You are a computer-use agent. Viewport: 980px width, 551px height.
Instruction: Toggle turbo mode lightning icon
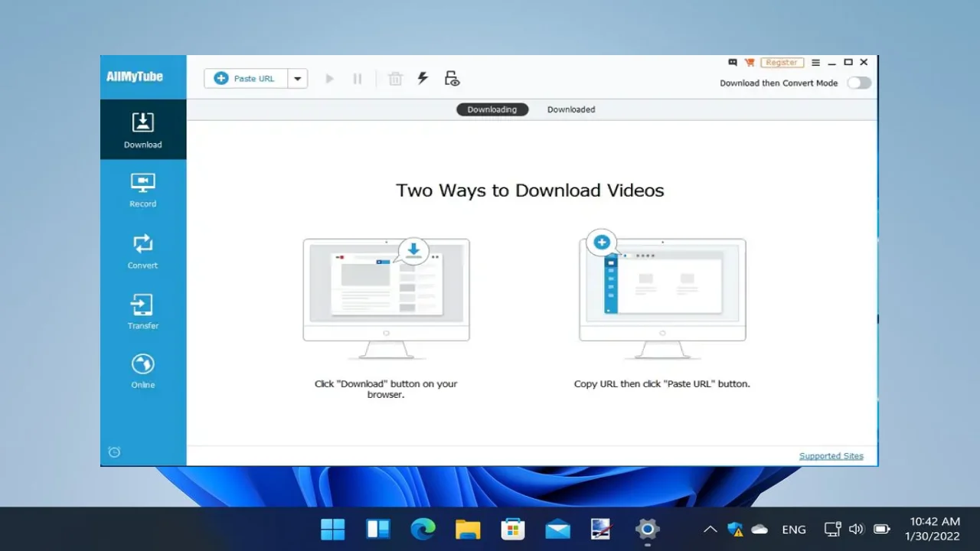pyautogui.click(x=423, y=78)
